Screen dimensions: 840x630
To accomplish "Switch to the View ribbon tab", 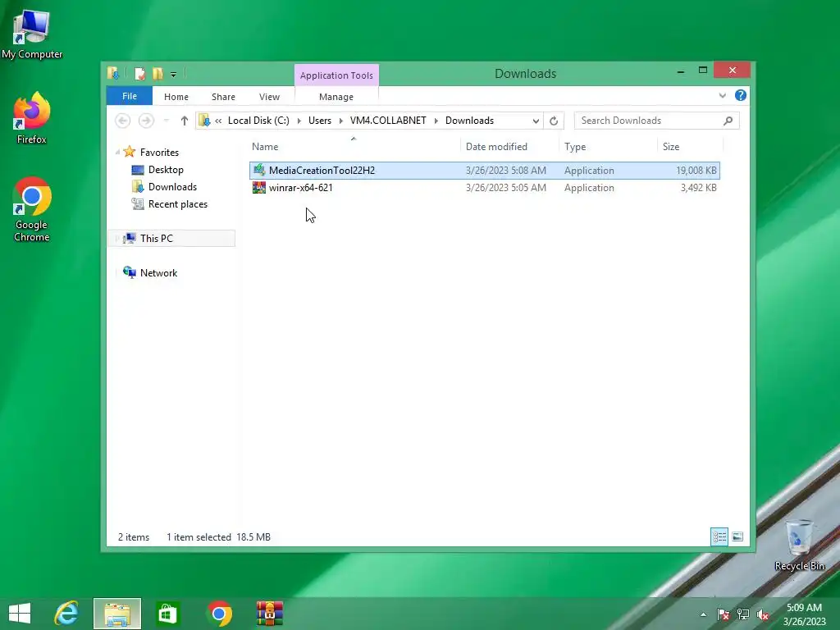I will pos(269,97).
